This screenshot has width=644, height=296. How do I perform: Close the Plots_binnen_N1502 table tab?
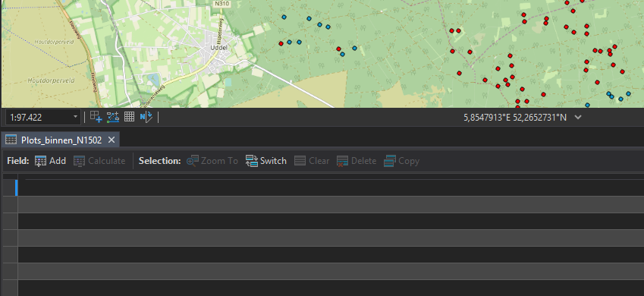tap(111, 140)
